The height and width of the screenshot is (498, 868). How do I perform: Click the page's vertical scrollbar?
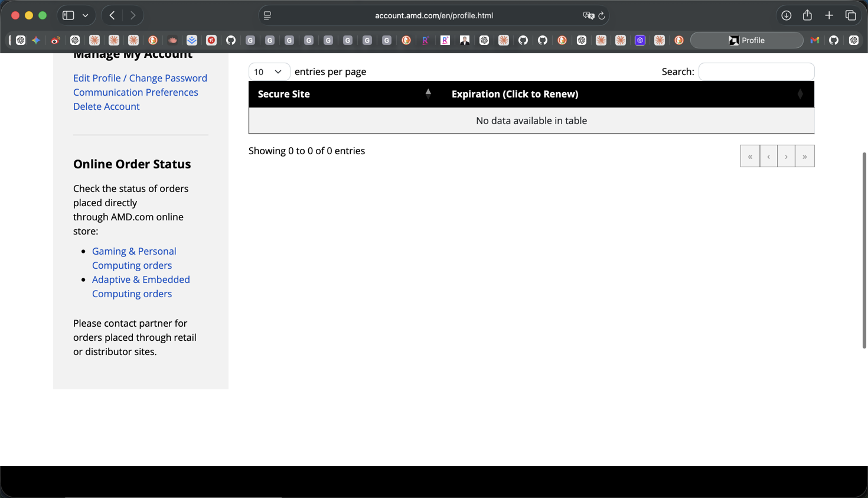click(x=864, y=250)
